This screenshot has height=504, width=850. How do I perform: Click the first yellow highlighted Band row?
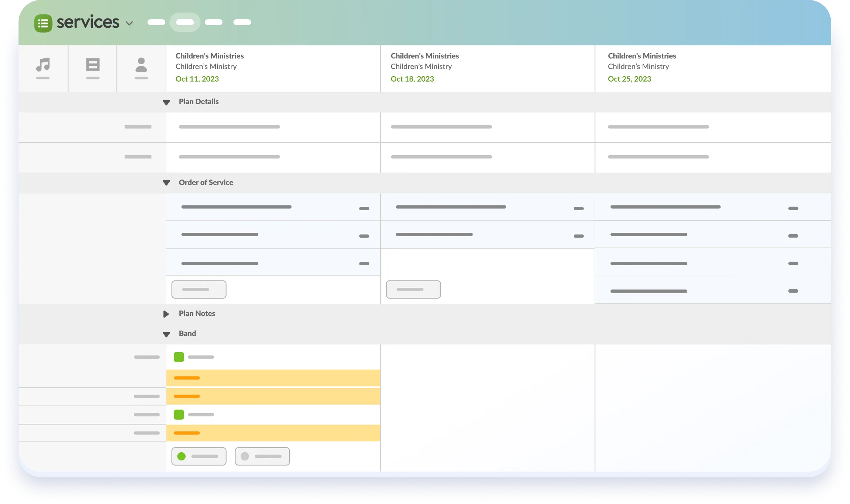point(273,378)
